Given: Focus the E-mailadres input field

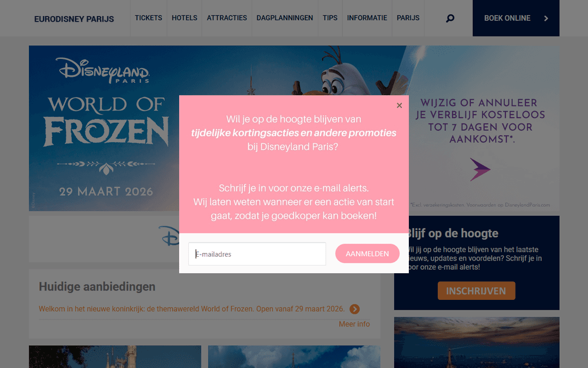Looking at the screenshot, I should pos(257,254).
